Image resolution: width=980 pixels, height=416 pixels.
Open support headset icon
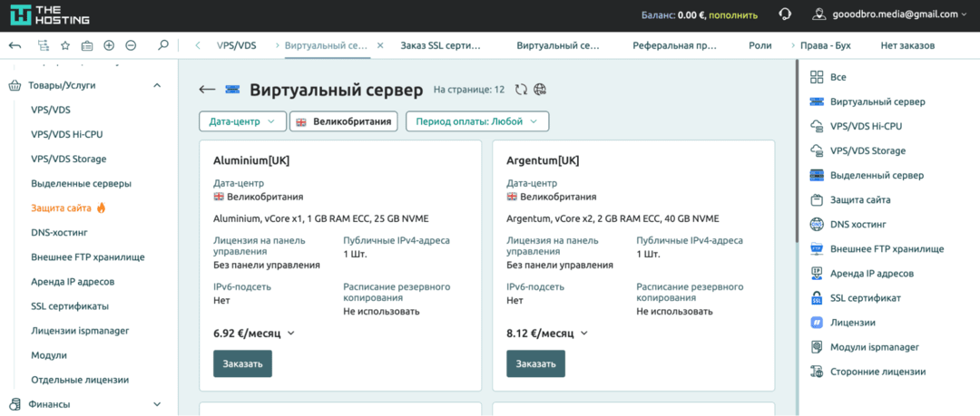click(x=785, y=15)
